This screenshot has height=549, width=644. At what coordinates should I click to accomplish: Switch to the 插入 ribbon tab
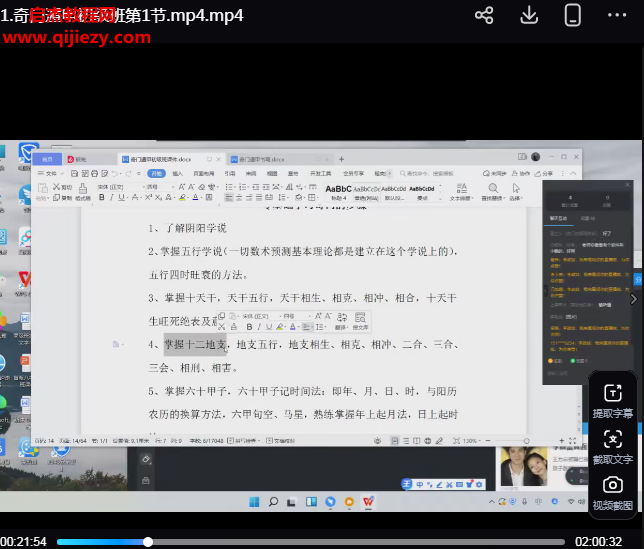click(177, 174)
